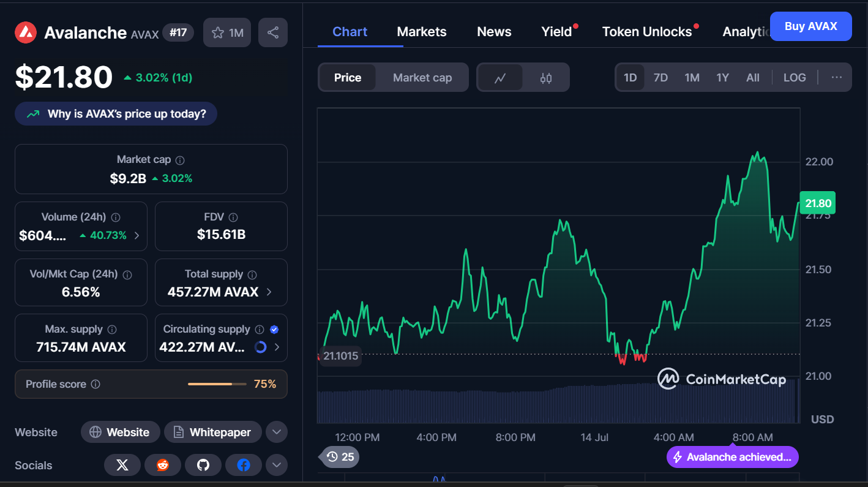Click the Max. supply info icon

pyautogui.click(x=112, y=330)
